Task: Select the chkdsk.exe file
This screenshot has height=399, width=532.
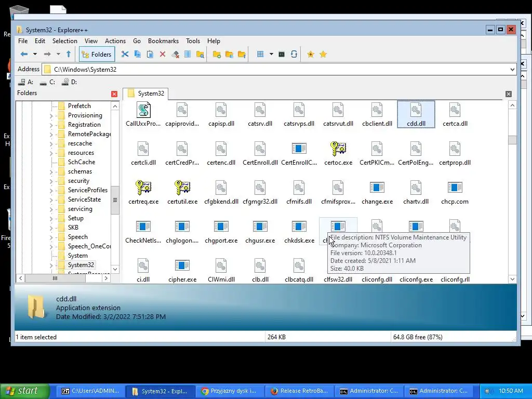Action: point(299,231)
